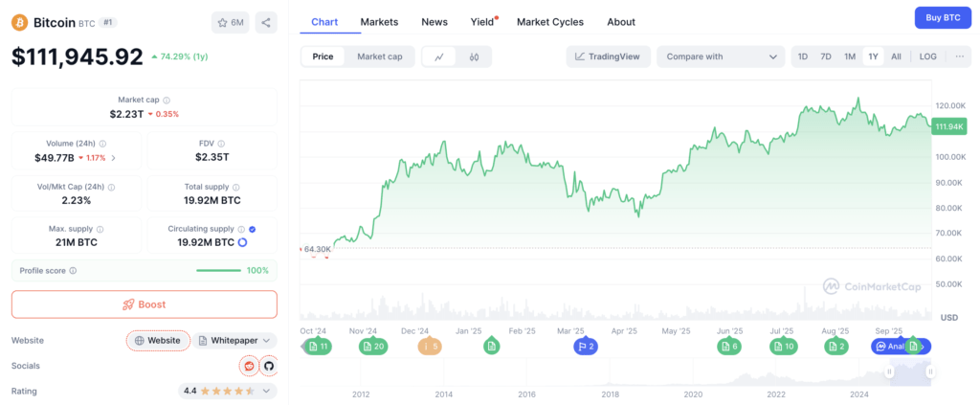Open the blue Mar '25 flag badge

(x=587, y=347)
